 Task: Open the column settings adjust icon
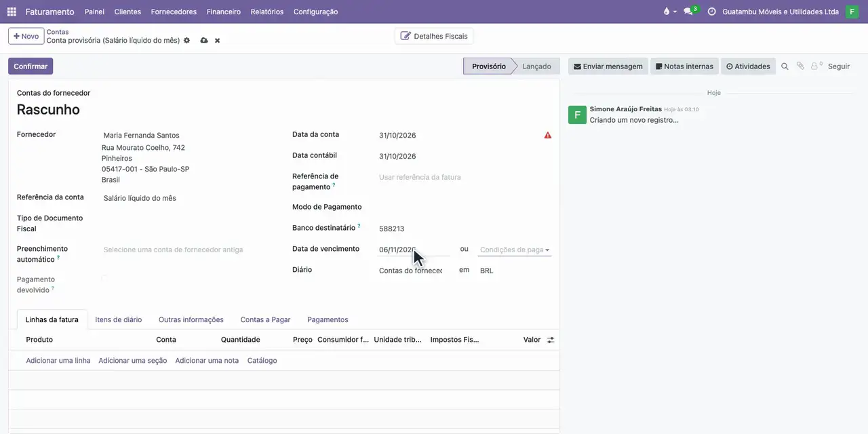(551, 340)
